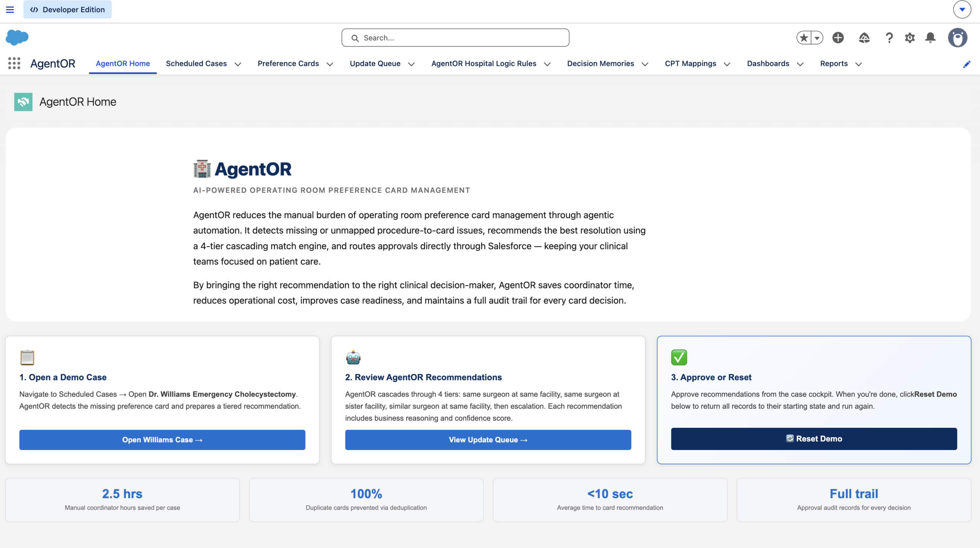Click the '3. Approve or Reset' heading
Screen dimensions: 980x548
[711, 377]
